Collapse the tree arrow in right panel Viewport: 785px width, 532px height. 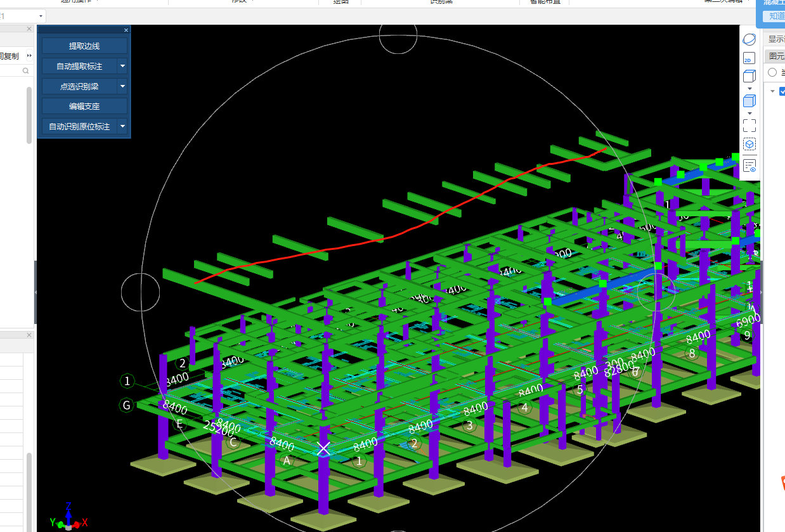[772, 91]
